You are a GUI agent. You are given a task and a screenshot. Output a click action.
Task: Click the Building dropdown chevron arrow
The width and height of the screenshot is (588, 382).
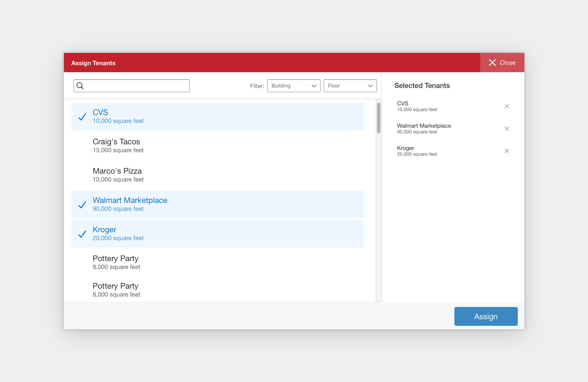click(314, 86)
